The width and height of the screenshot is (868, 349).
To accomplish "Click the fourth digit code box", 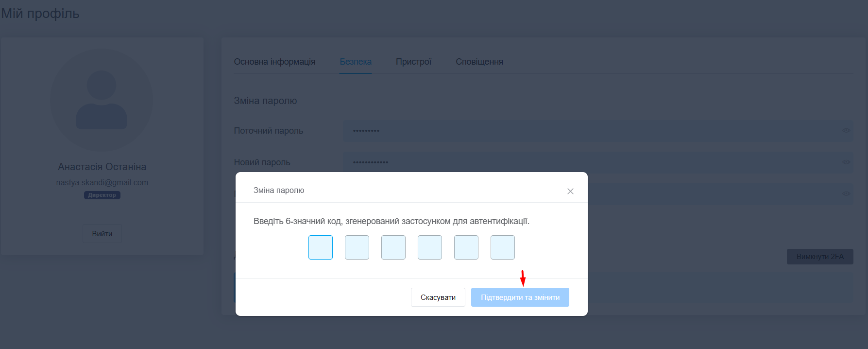I will pos(430,247).
